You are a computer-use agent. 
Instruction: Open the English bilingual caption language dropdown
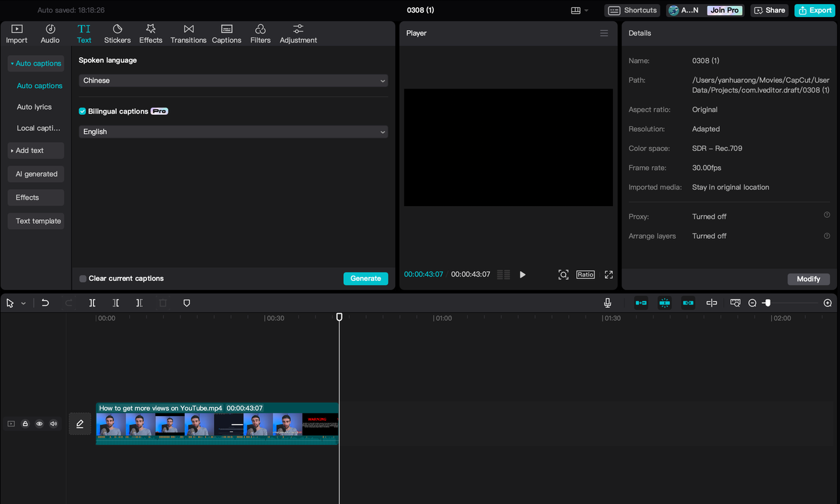pyautogui.click(x=233, y=131)
